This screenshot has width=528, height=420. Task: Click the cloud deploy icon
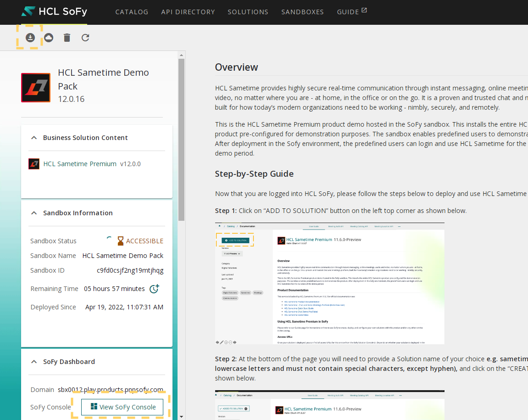[49, 38]
